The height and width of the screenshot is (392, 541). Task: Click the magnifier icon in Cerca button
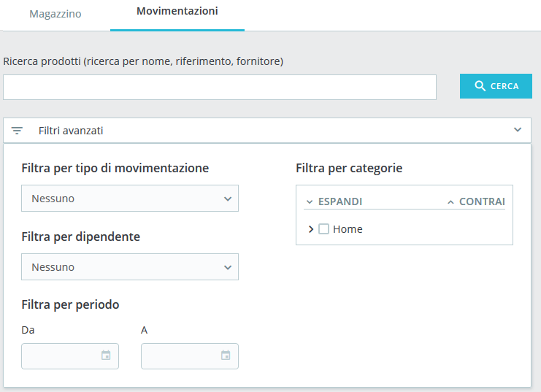(x=480, y=85)
